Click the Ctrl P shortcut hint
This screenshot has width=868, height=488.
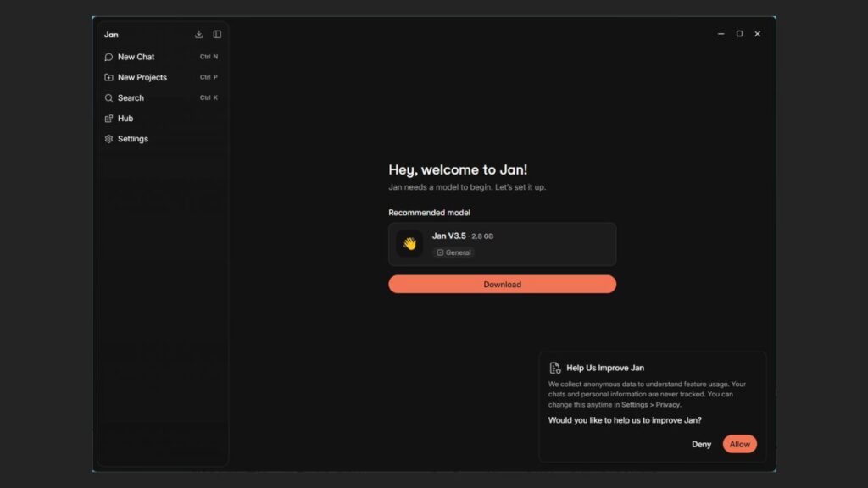tap(209, 77)
